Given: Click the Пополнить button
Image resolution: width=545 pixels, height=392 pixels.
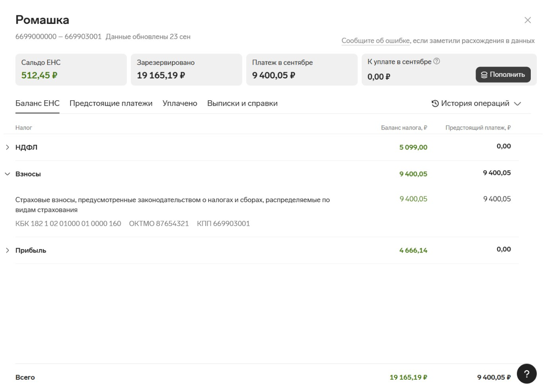Looking at the screenshot, I should click(x=503, y=75).
